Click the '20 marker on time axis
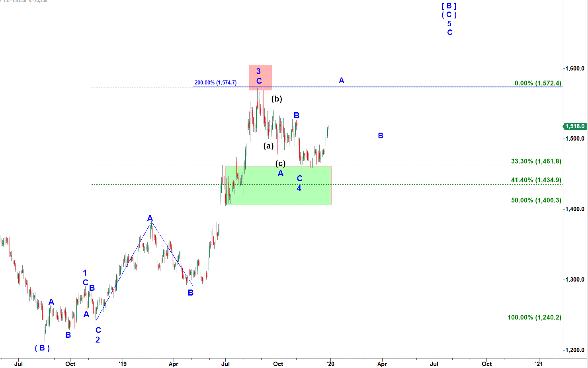The image size is (588, 368). [x=330, y=364]
